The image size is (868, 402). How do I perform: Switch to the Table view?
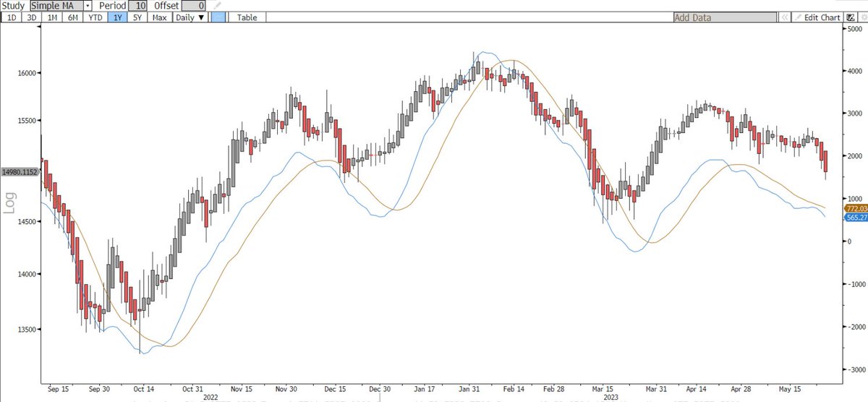pyautogui.click(x=247, y=17)
